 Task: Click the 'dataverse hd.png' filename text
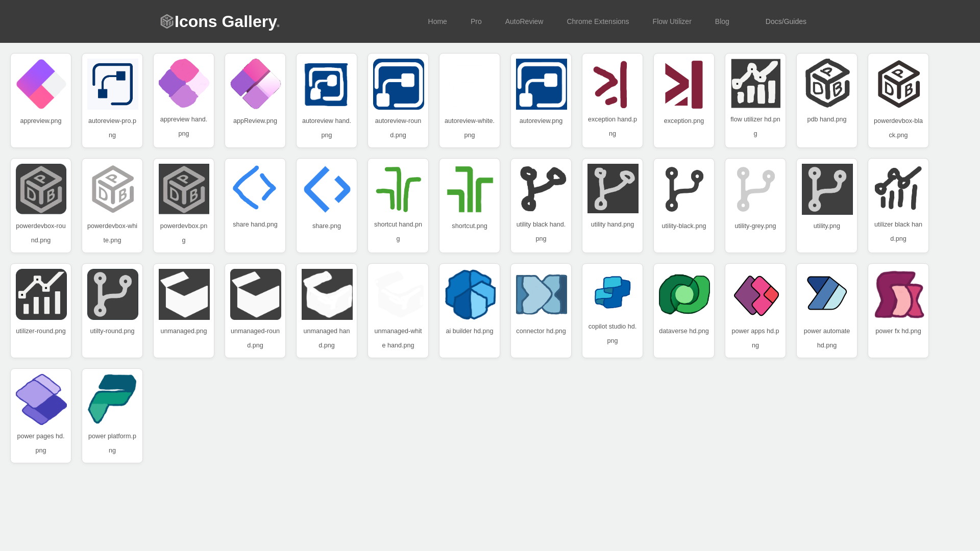[684, 331]
